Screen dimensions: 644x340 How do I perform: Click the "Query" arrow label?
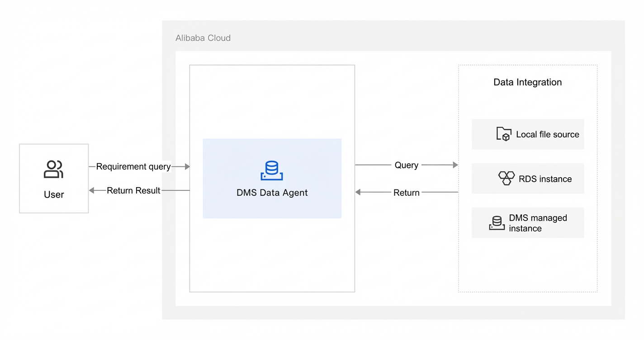pyautogui.click(x=407, y=165)
